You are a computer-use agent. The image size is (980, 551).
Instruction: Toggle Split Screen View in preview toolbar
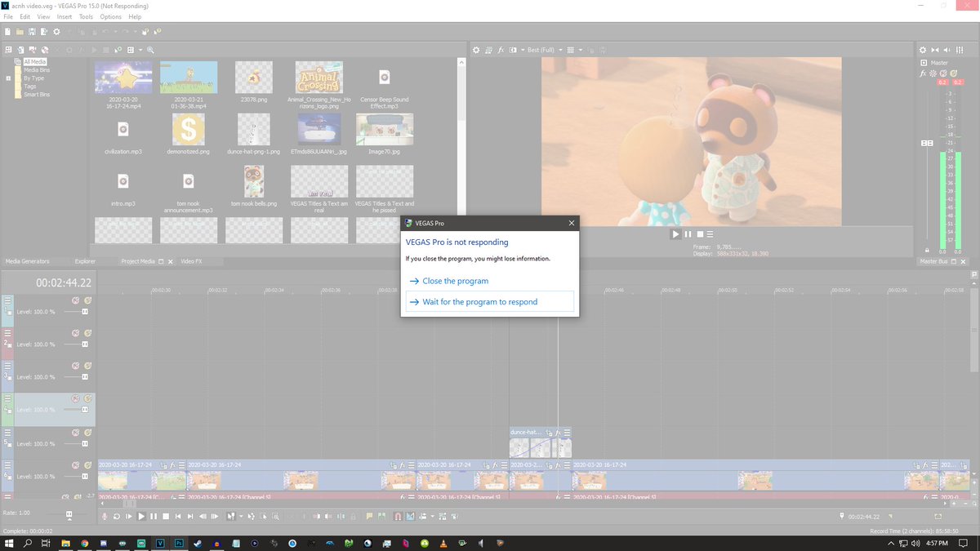[x=512, y=50]
